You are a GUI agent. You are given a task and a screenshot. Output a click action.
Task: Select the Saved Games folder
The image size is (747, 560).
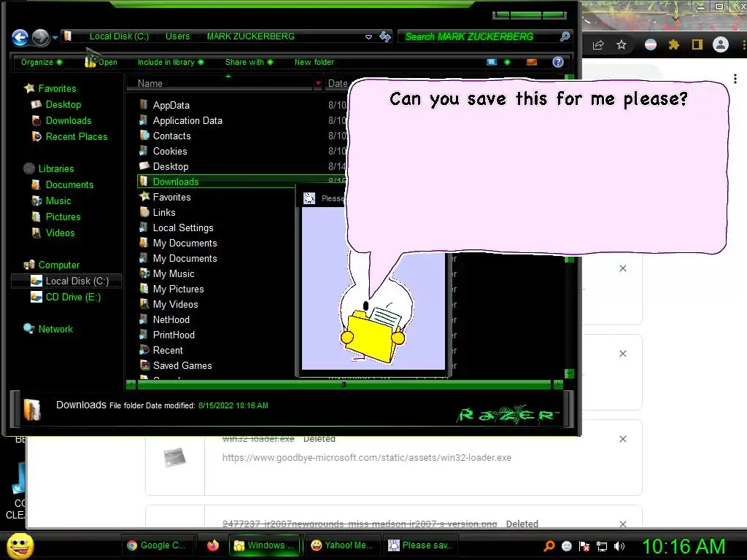point(182,366)
